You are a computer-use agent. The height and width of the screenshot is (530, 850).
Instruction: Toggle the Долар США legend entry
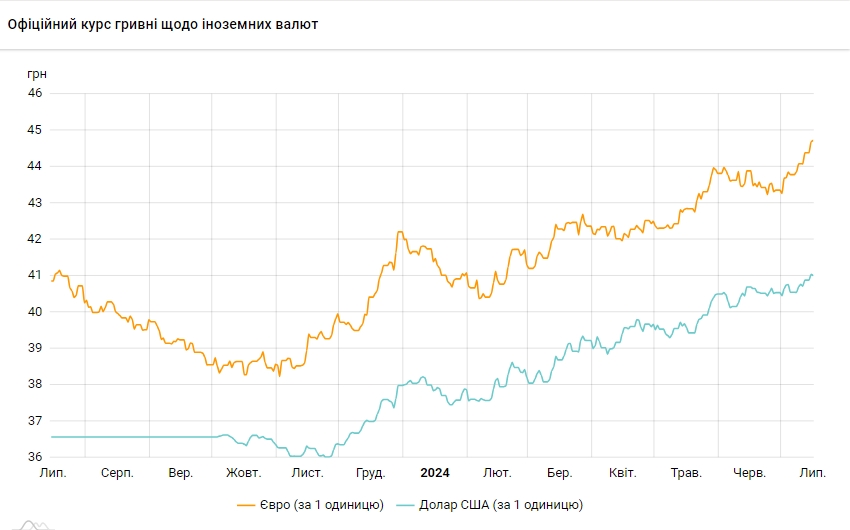(502, 505)
